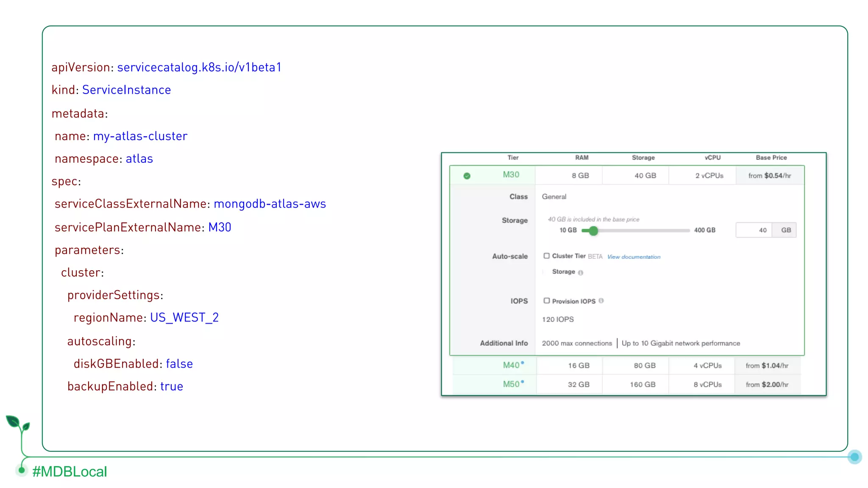Click the Base Price column header

771,158
